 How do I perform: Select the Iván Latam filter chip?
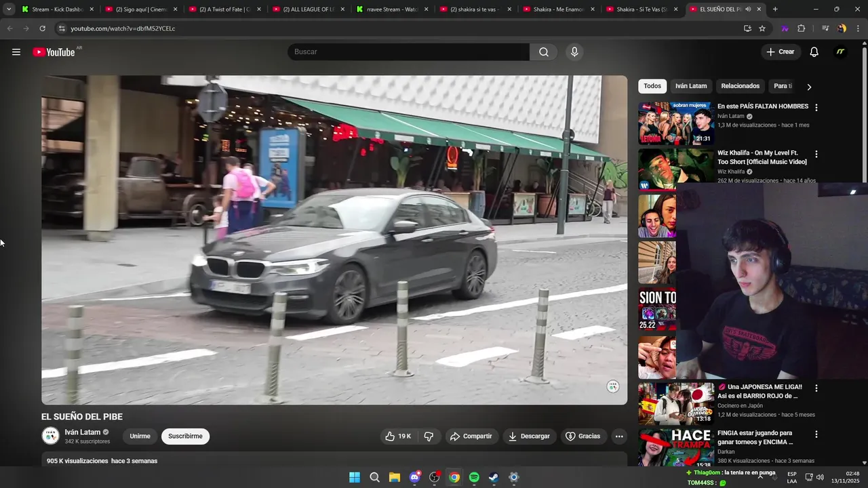click(691, 86)
